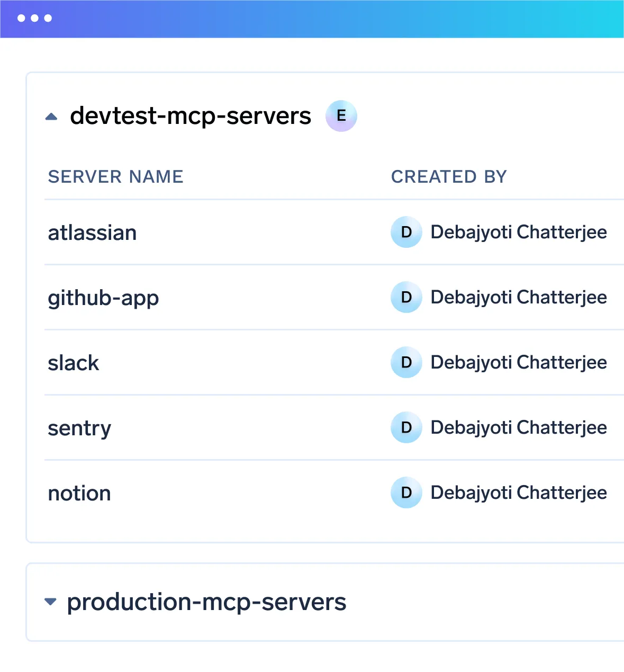Select the slack server name
The image size is (624, 672).
(73, 363)
